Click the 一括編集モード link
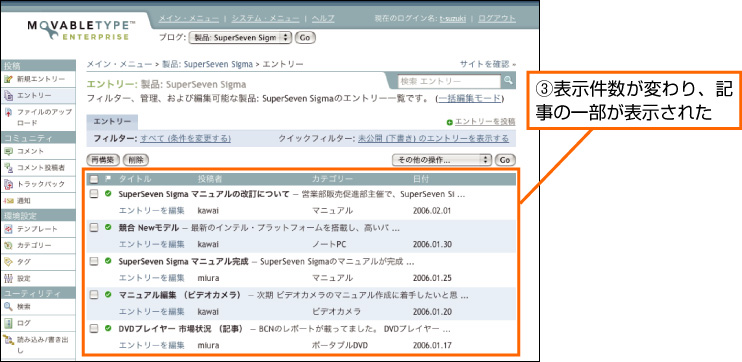 (x=469, y=99)
